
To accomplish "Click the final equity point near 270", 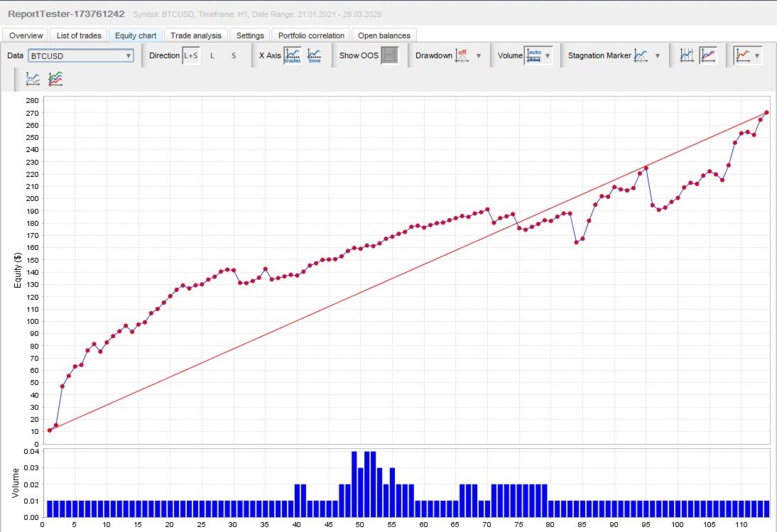I will pyautogui.click(x=766, y=112).
